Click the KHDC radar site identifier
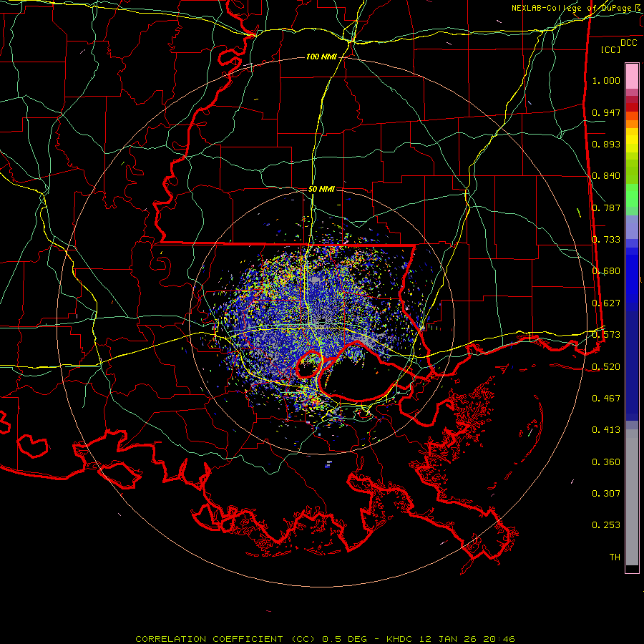The image size is (644, 644). [x=401, y=639]
